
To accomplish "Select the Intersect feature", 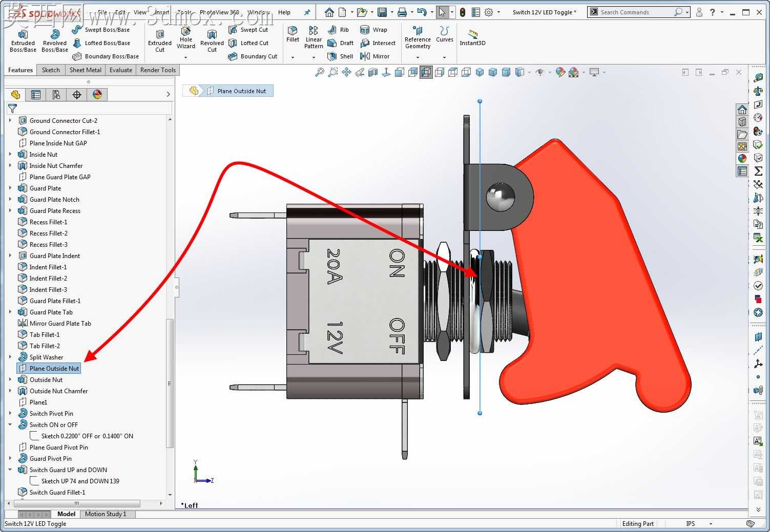I will [x=378, y=43].
